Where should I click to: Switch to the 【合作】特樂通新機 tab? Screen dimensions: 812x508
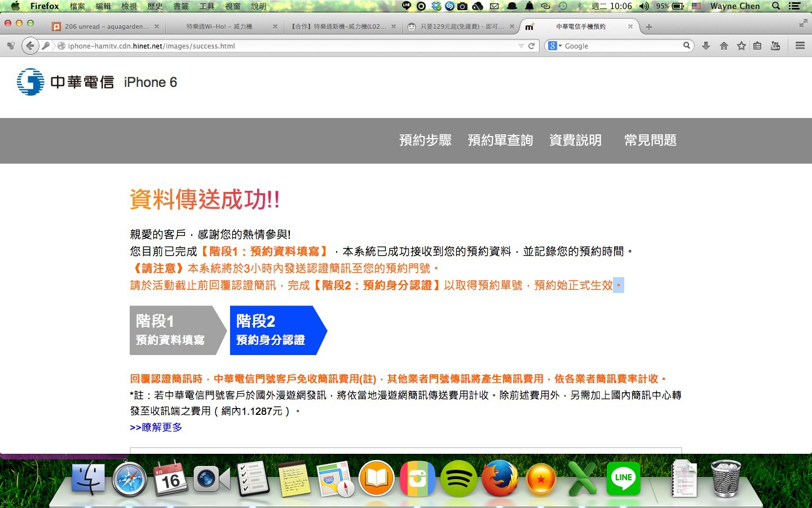click(342, 27)
